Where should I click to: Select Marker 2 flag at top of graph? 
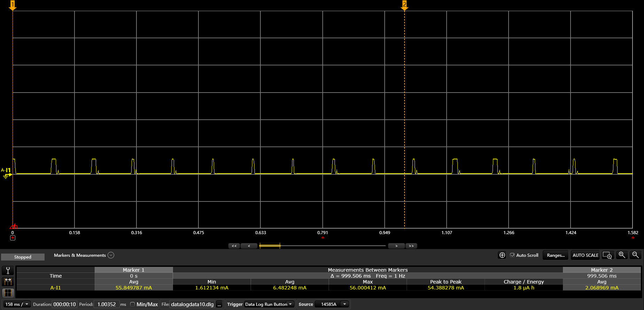click(405, 5)
